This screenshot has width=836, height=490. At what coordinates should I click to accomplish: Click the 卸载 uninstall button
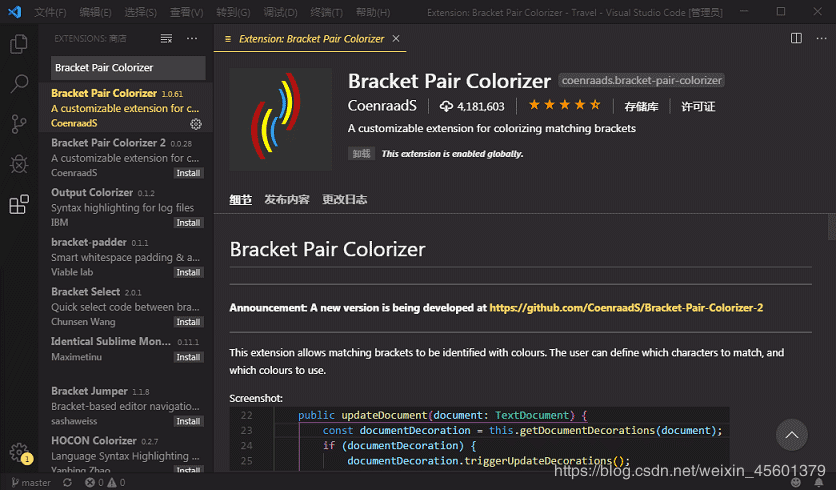(361, 154)
